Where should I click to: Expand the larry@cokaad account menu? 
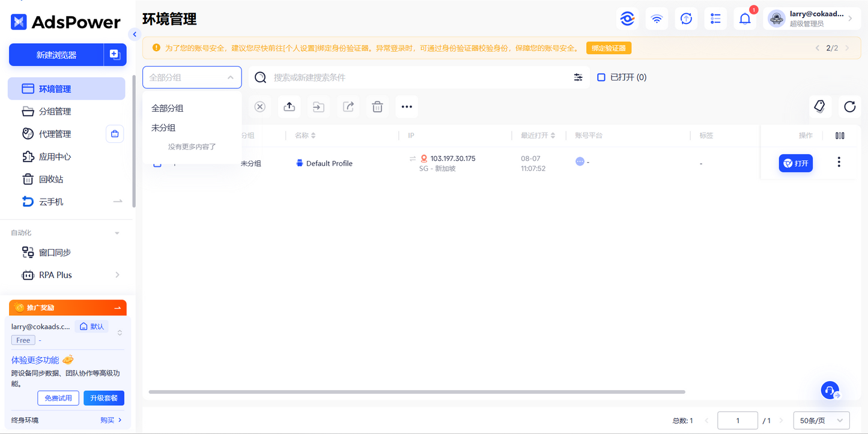pyautogui.click(x=811, y=19)
